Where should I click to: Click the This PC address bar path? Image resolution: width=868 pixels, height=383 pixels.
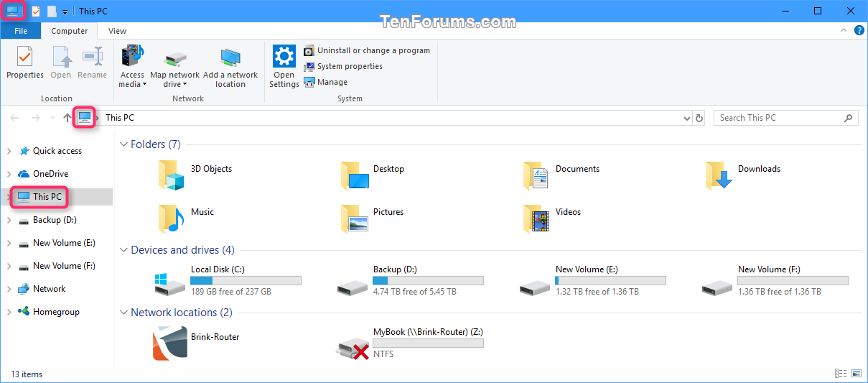click(120, 118)
